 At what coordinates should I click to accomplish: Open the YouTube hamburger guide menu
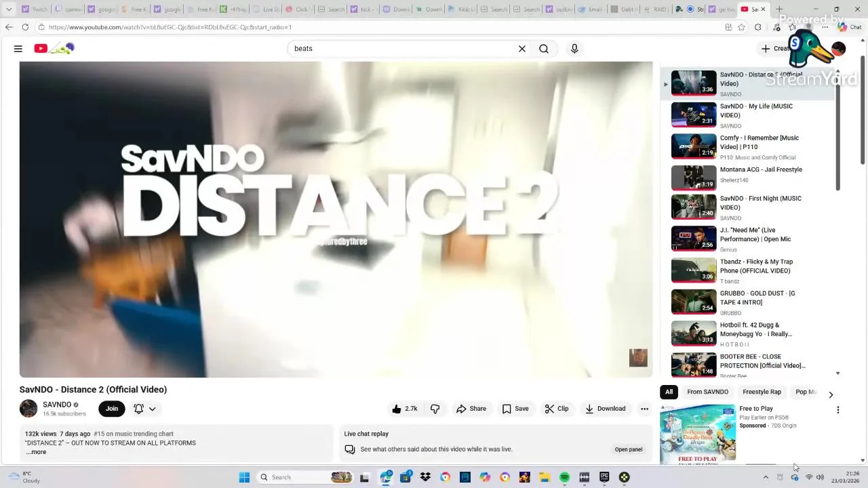point(18,49)
